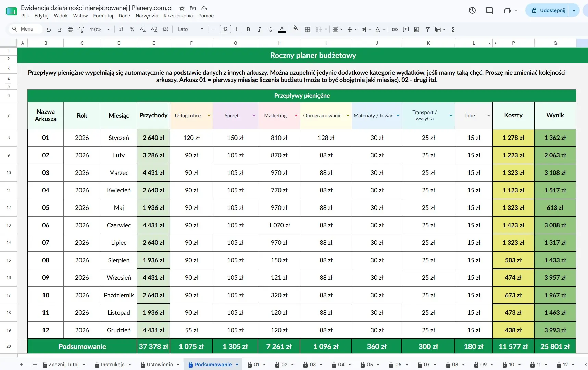
Task: Click the font size input field
Action: pyautogui.click(x=225, y=29)
